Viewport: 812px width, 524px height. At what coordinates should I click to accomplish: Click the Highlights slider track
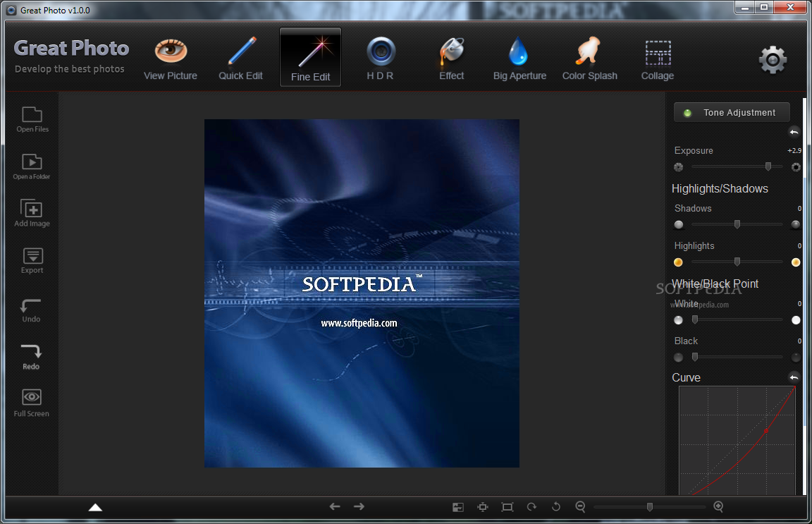pos(737,262)
